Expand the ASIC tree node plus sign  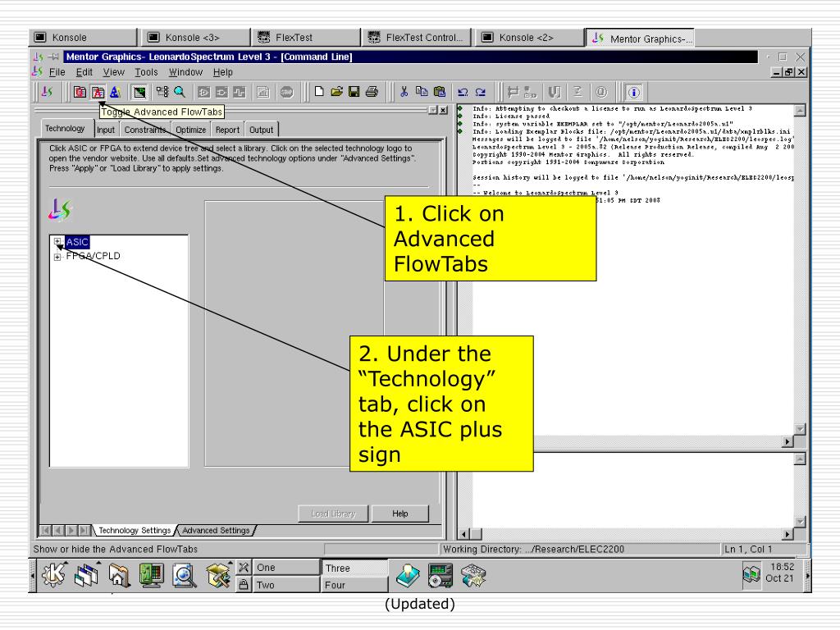(x=57, y=242)
